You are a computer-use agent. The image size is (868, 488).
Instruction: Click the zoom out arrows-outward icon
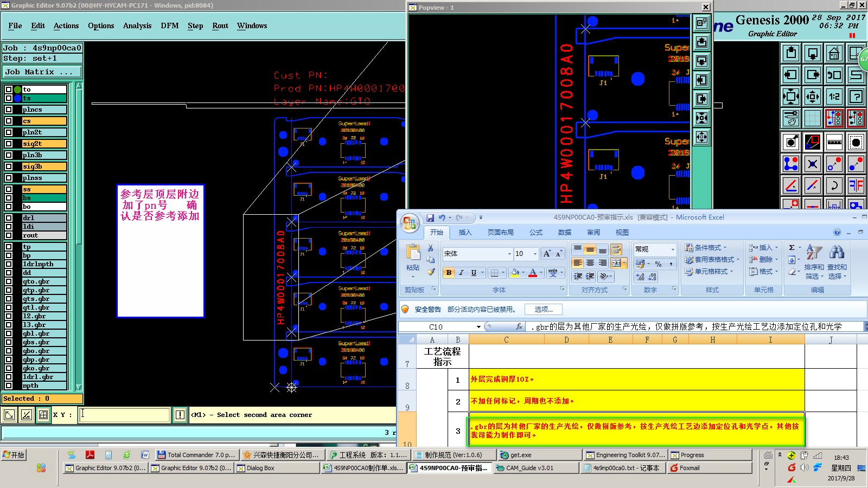coord(813,97)
